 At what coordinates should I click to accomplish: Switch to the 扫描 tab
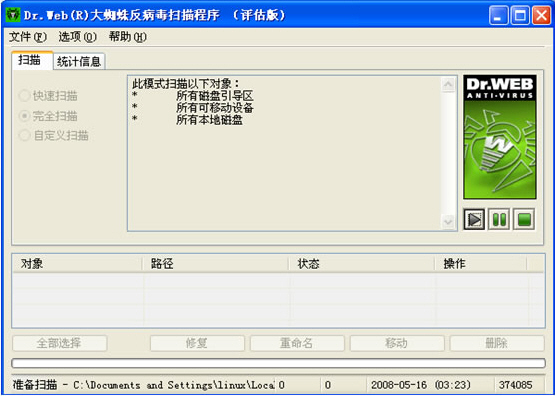[32, 61]
